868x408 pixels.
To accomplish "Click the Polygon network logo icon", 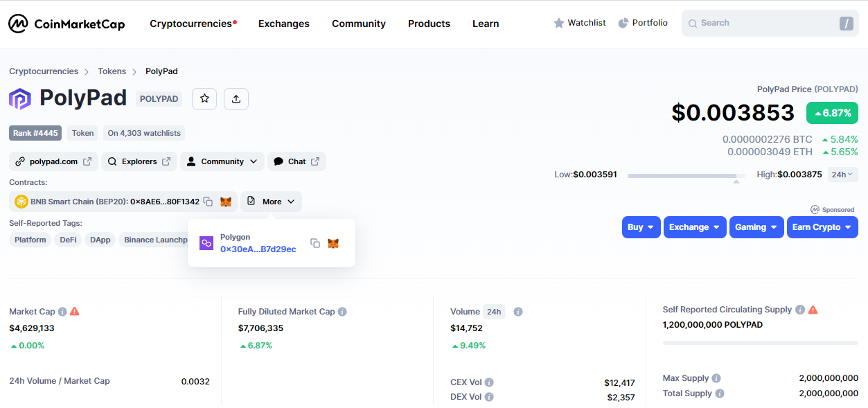I will 206,243.
